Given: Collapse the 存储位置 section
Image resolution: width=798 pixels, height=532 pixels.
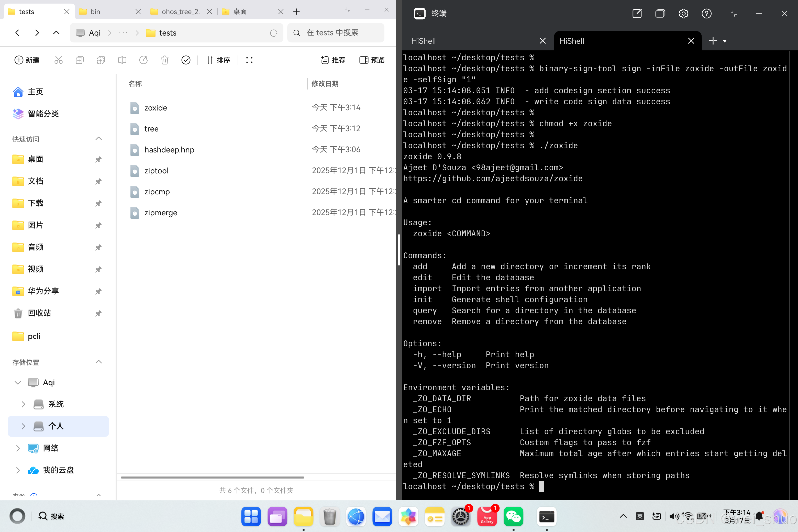Looking at the screenshot, I should tap(99, 362).
